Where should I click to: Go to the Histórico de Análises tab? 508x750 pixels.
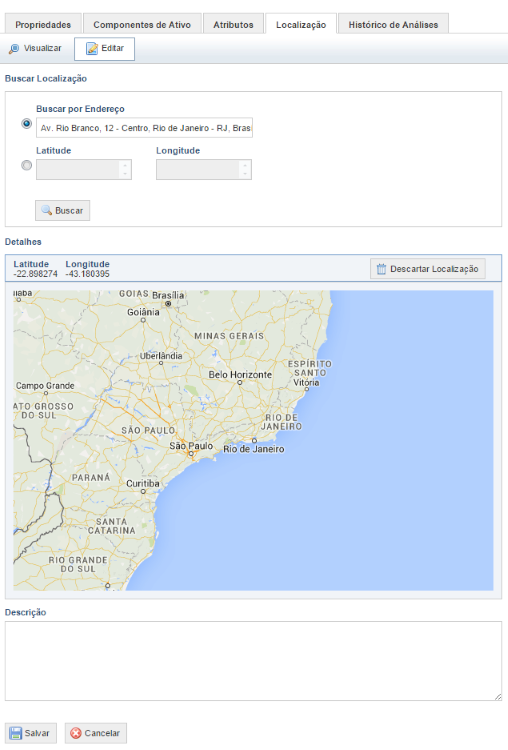[x=393, y=24]
